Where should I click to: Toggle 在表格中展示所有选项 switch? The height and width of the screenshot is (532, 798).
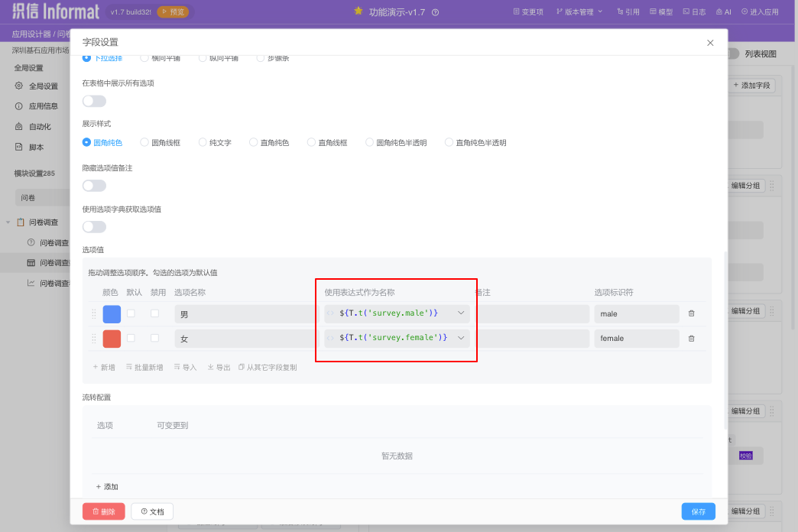pos(94,101)
